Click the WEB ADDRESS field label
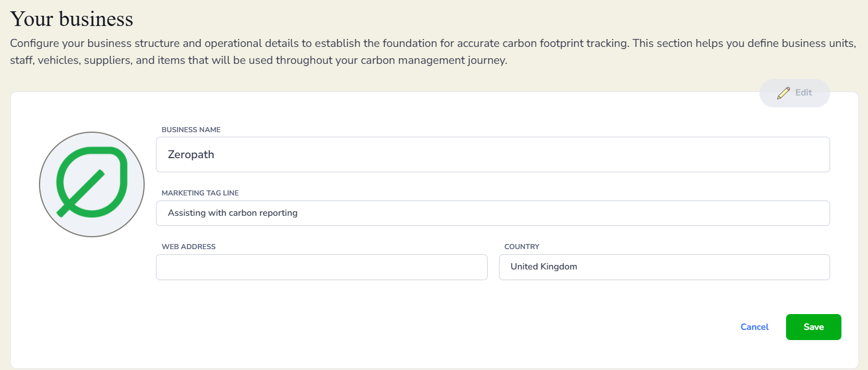The width and height of the screenshot is (868, 370). coord(188,247)
